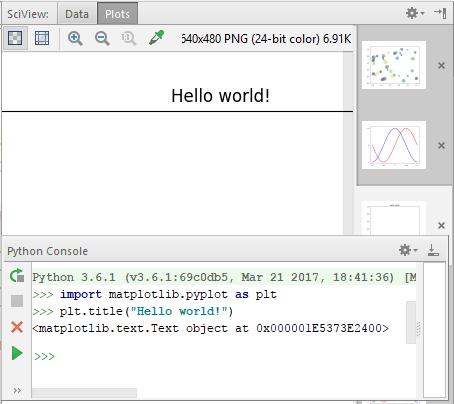The height and width of the screenshot is (404, 454).
Task: Switch to the Data tab in SciView
Action: [77, 14]
